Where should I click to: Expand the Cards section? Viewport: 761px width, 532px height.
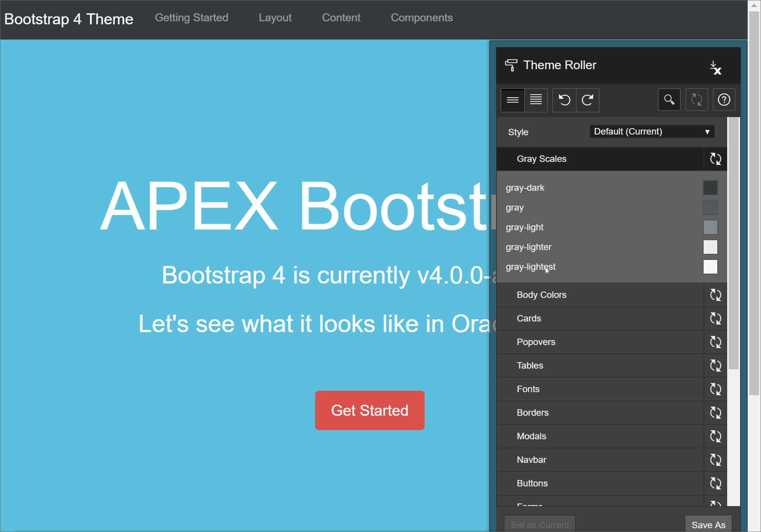tap(529, 318)
